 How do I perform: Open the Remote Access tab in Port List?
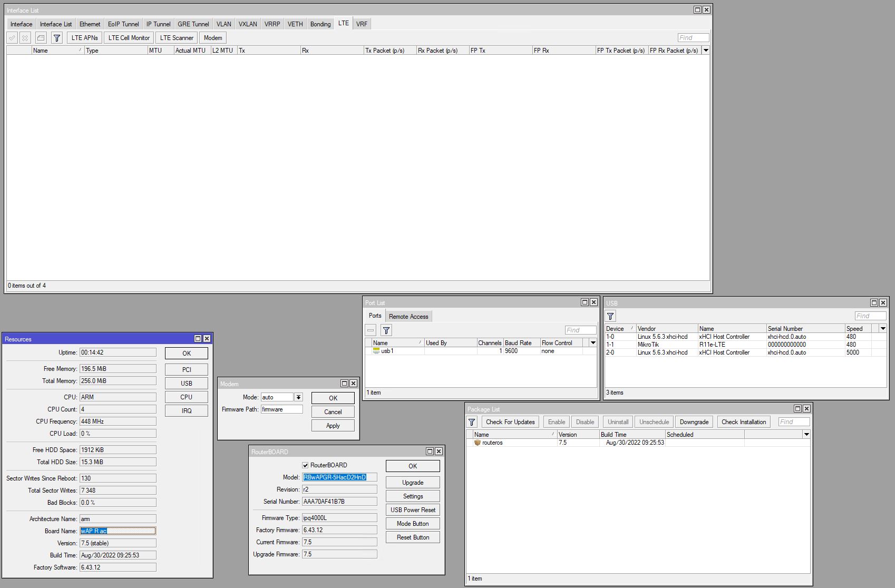pos(408,317)
